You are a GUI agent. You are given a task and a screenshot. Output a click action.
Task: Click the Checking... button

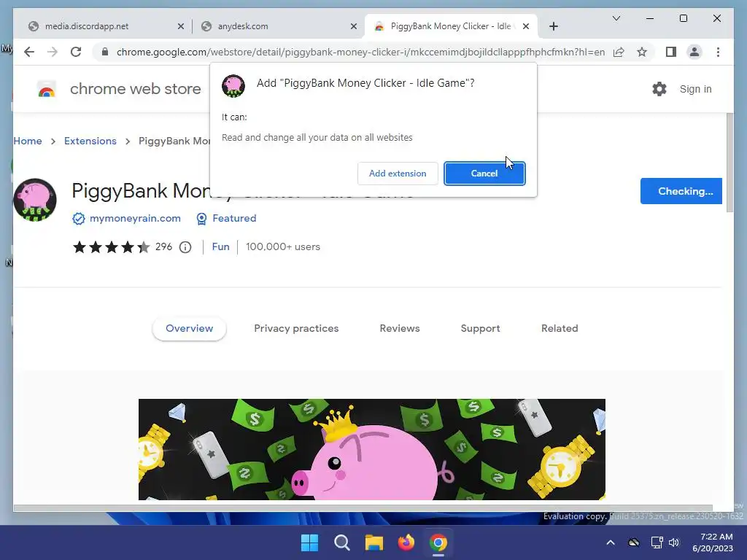pos(681,191)
